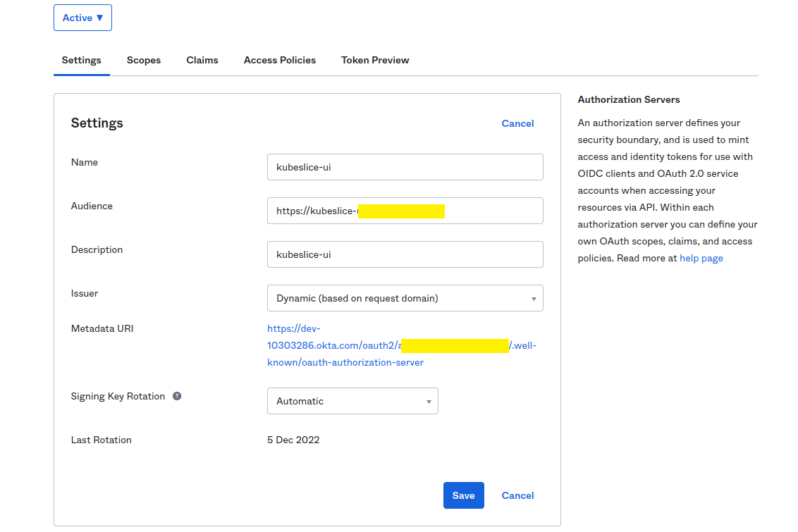Viewport: 798px width, 532px height.
Task: Open the help page link
Action: point(701,259)
